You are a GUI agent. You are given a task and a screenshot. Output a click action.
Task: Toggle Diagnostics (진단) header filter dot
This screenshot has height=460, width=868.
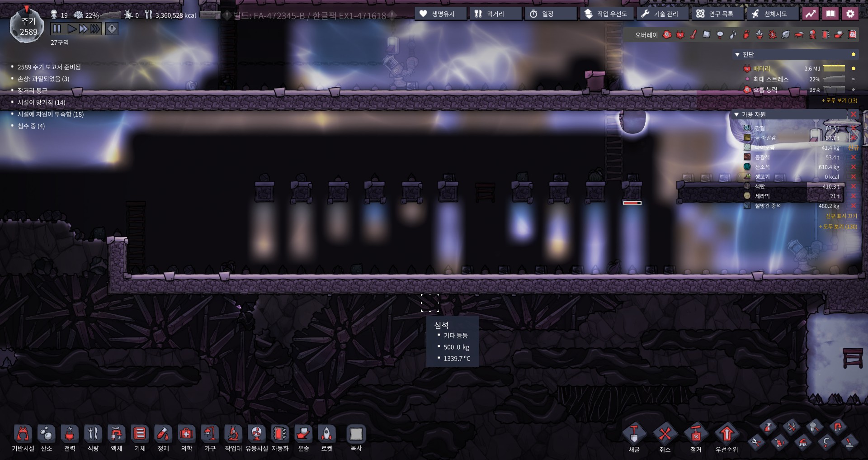click(853, 54)
